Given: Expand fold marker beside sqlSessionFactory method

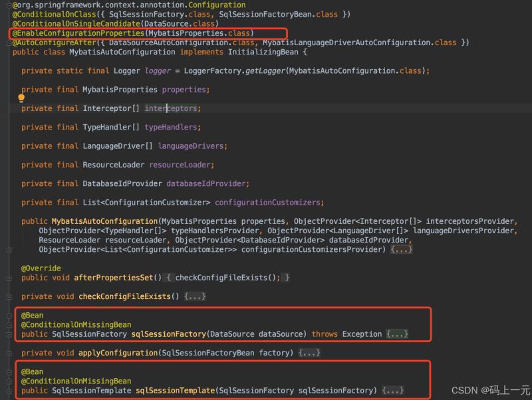Looking at the screenshot, I should [x=9, y=335].
